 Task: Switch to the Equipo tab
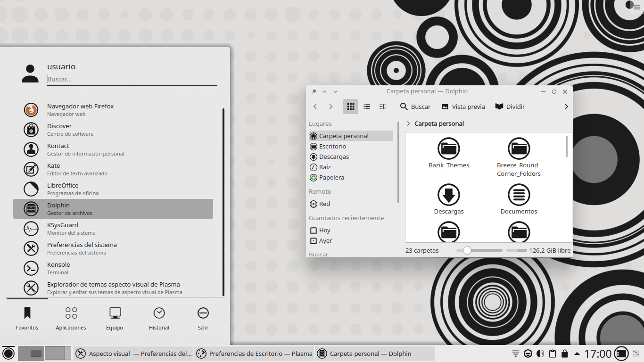tap(115, 318)
